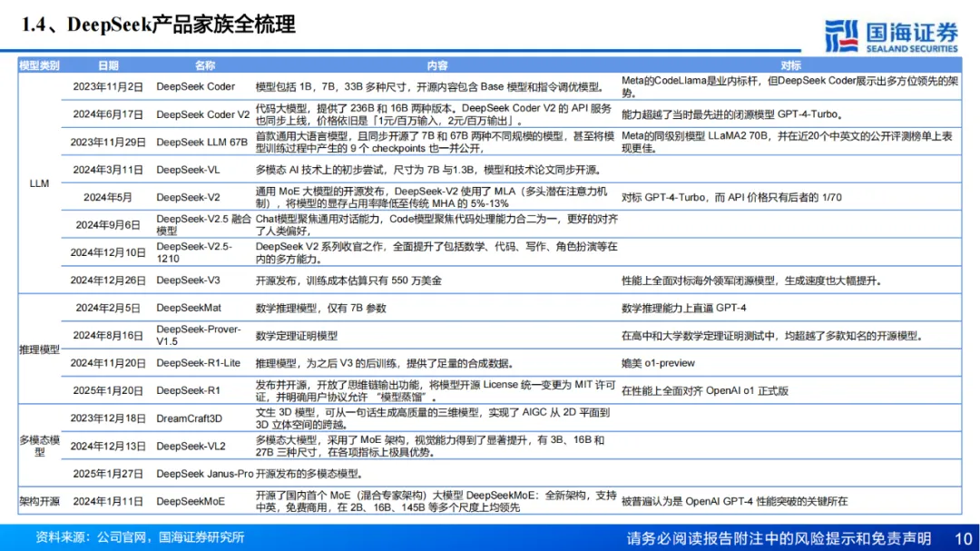Click the '模型类别' column header
This screenshot has height=551, width=980.
(39, 65)
